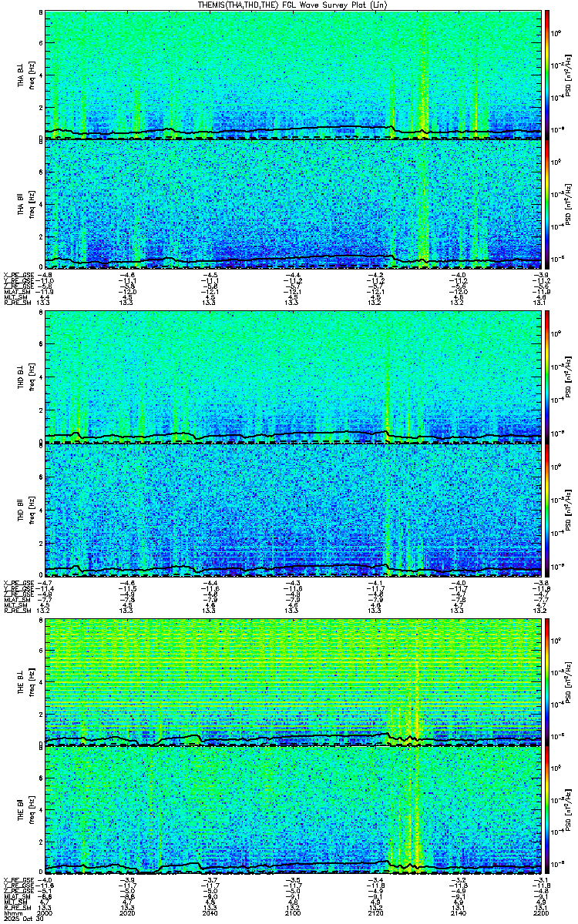Click the 2120 time tick label

coord(375,912)
